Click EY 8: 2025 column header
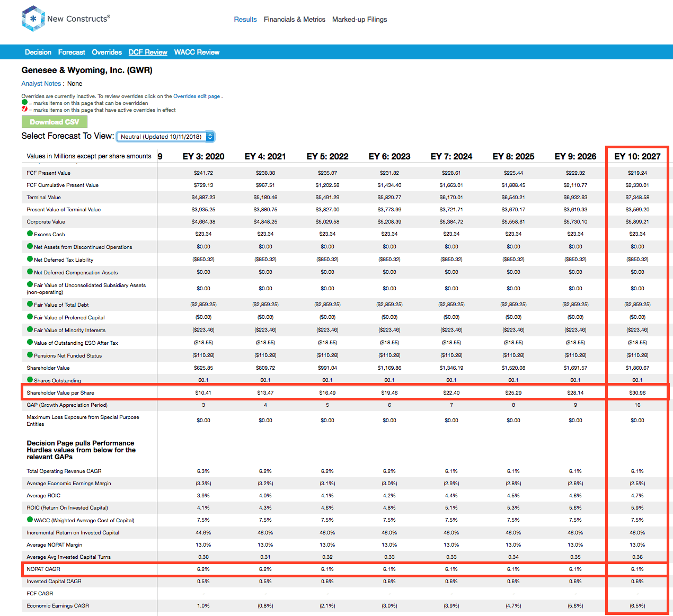The image size is (673, 616). pyautogui.click(x=513, y=156)
